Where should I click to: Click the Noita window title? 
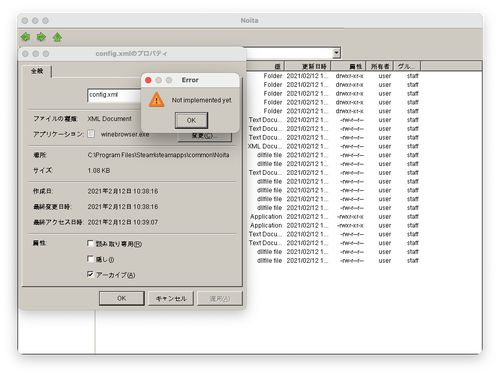(x=249, y=21)
